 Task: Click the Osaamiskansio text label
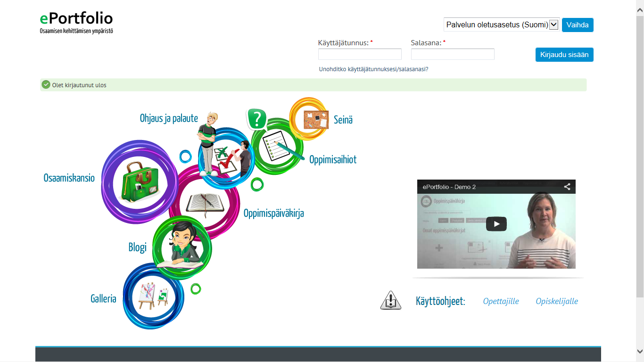(69, 178)
